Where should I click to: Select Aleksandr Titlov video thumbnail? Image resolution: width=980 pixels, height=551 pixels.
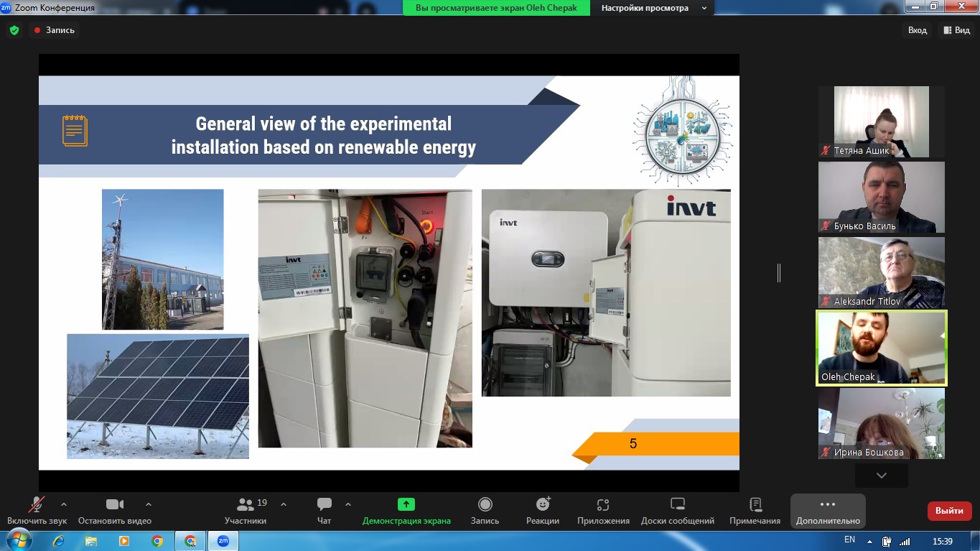[x=882, y=272]
